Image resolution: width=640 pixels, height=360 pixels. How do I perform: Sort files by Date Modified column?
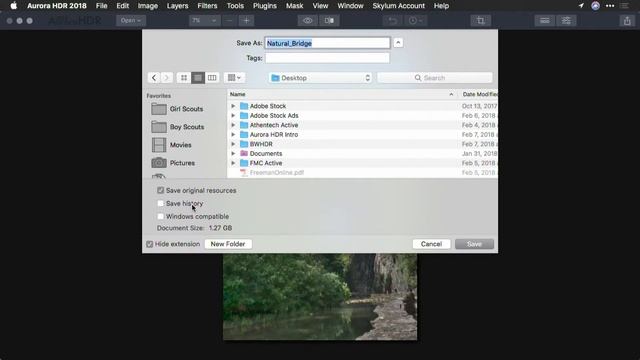(478, 94)
